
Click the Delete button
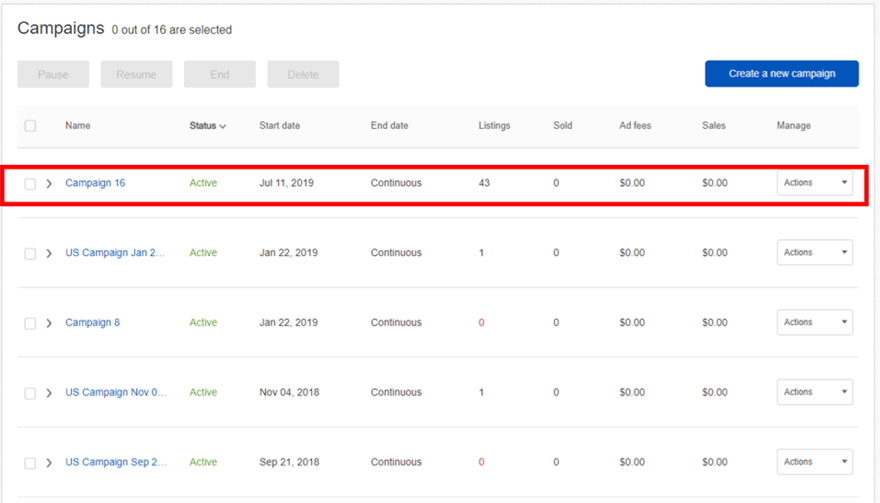303,74
